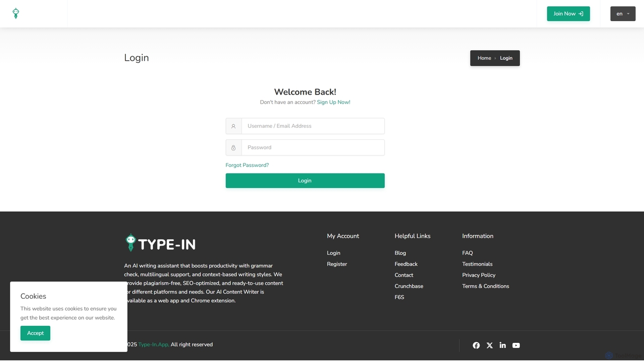The height and width of the screenshot is (362, 644).
Task: Open the F6S footer link
Action: pyautogui.click(x=399, y=297)
